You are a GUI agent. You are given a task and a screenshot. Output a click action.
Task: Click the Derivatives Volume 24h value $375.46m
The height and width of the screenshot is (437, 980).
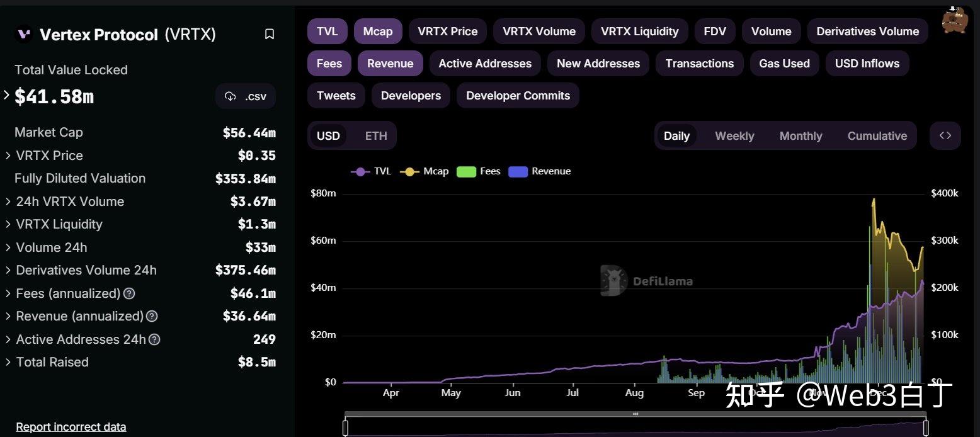(x=246, y=270)
